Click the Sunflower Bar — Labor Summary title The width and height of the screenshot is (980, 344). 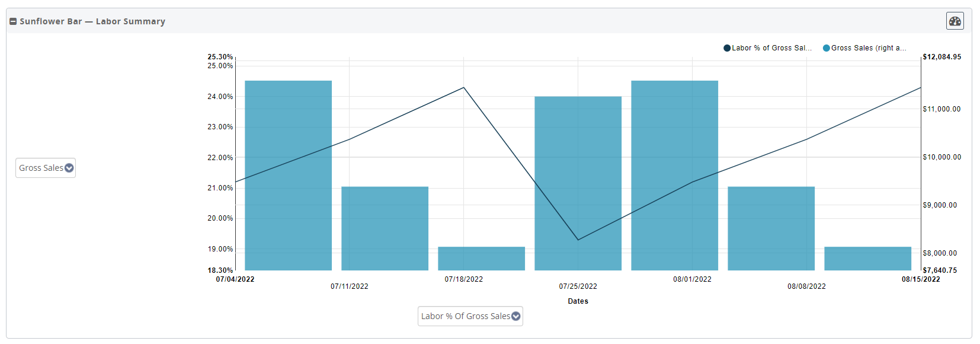pos(92,21)
